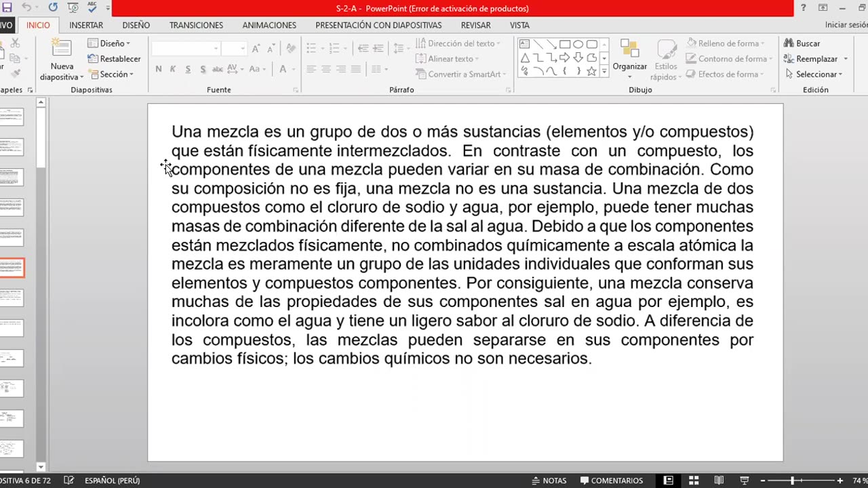The width and height of the screenshot is (868, 488).
Task: Select the straight line shape in gallery
Action: pyautogui.click(x=538, y=44)
